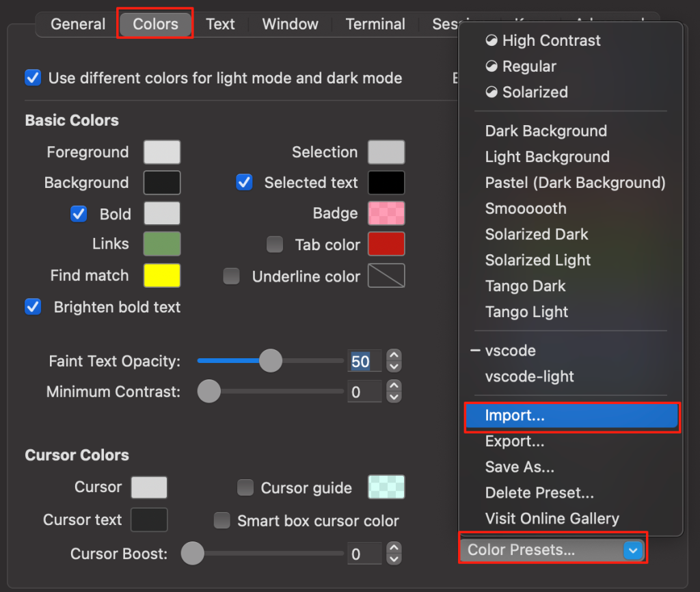Image resolution: width=700 pixels, height=592 pixels.
Task: Disable Brighten bold text checkbox
Action: click(33, 307)
